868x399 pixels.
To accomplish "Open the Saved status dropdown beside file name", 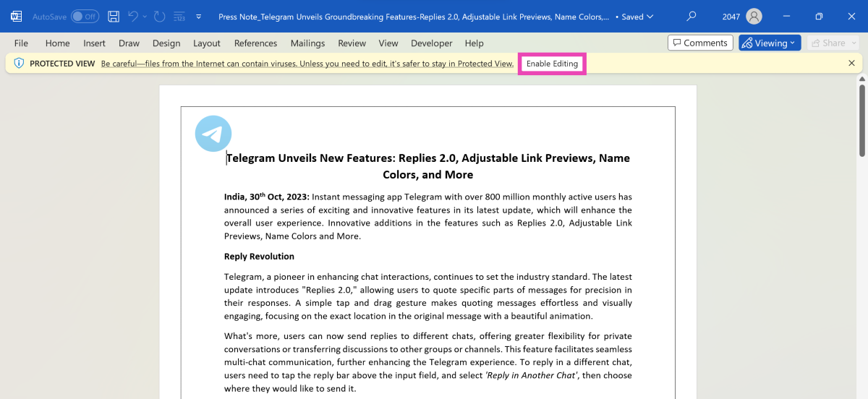I will point(637,16).
